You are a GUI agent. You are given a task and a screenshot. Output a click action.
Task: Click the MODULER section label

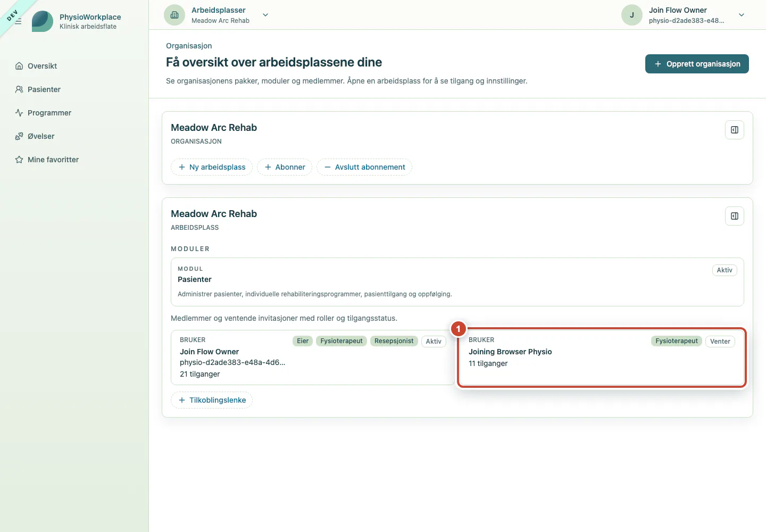tap(190, 249)
